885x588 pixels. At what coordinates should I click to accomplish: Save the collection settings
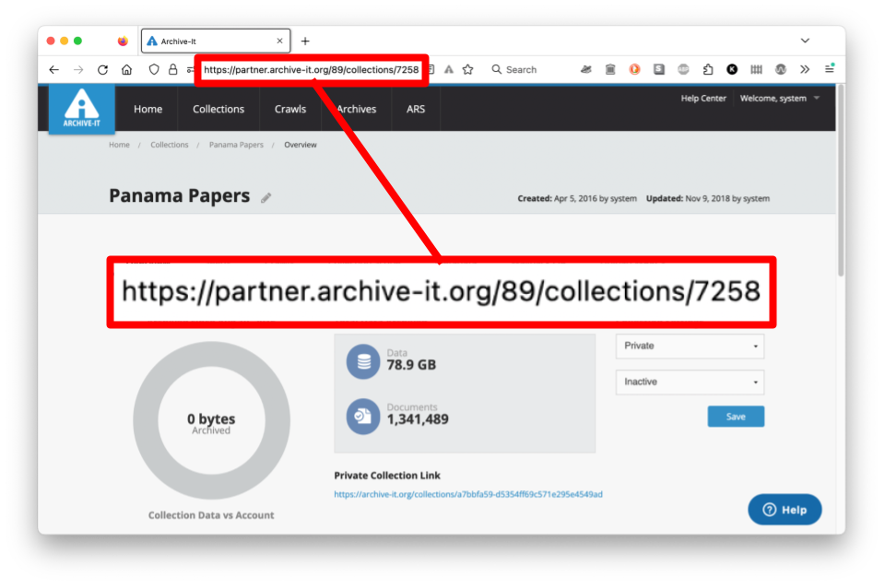tap(735, 416)
